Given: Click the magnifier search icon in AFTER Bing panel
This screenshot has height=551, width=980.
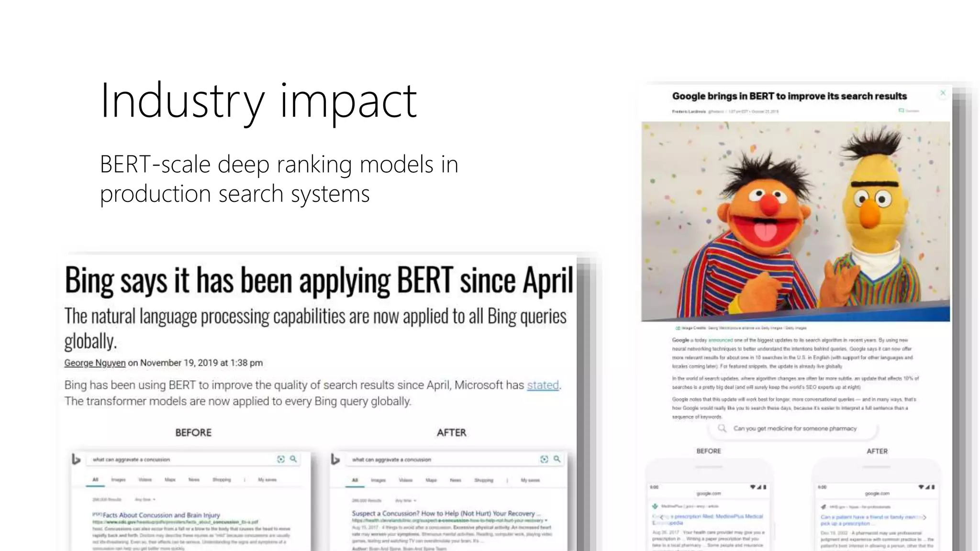Looking at the screenshot, I should point(557,459).
